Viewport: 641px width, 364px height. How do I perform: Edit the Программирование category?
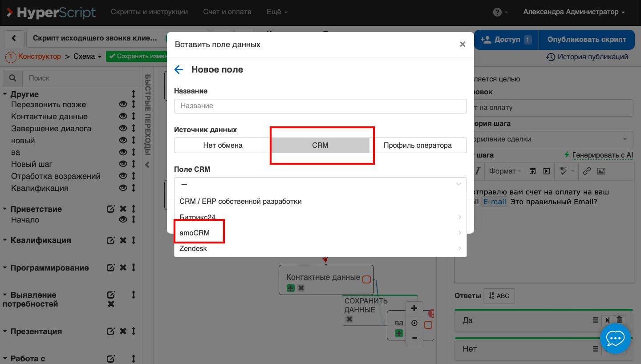[111, 268]
